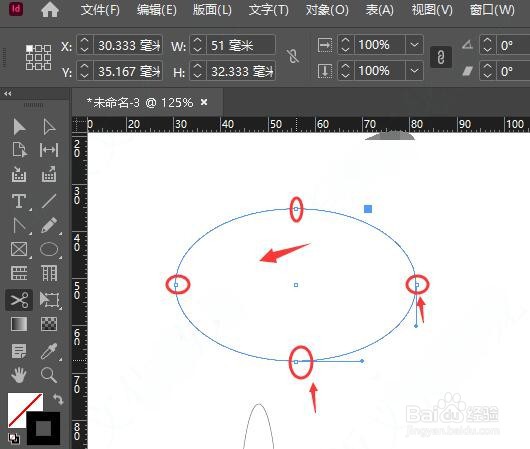Step the rotation angle value
The width and height of the screenshot is (530, 449).
pos(487,45)
